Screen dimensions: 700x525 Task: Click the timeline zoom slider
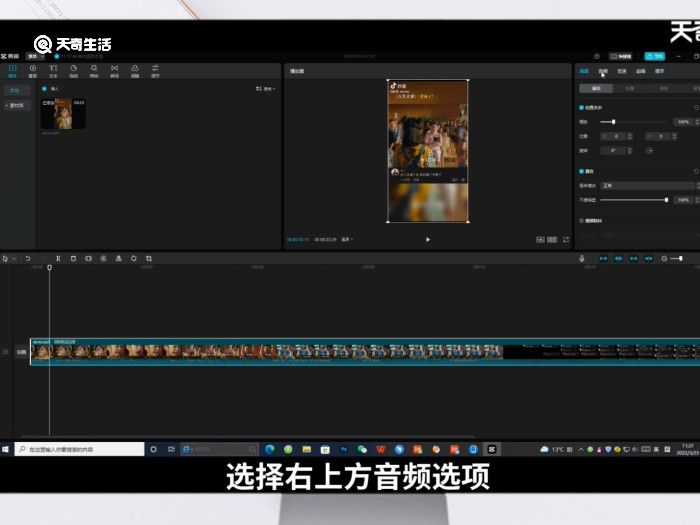coord(677,258)
